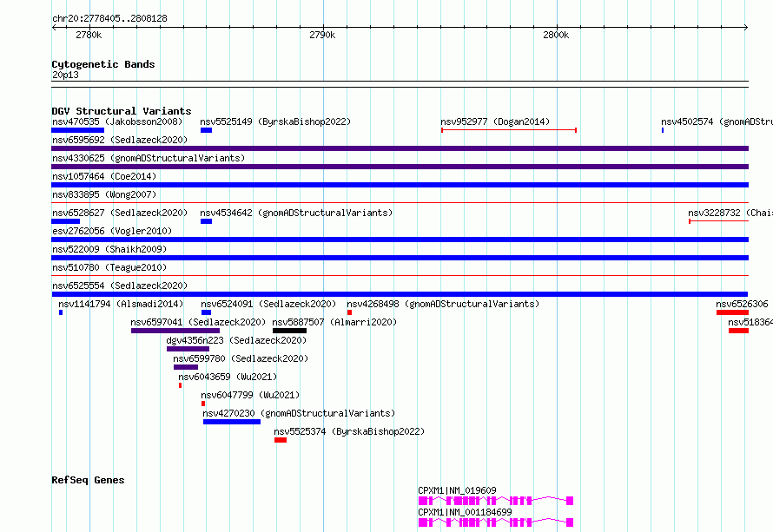Open nsv5525149 (ByrskaBishop2022) variant label

(x=275, y=122)
